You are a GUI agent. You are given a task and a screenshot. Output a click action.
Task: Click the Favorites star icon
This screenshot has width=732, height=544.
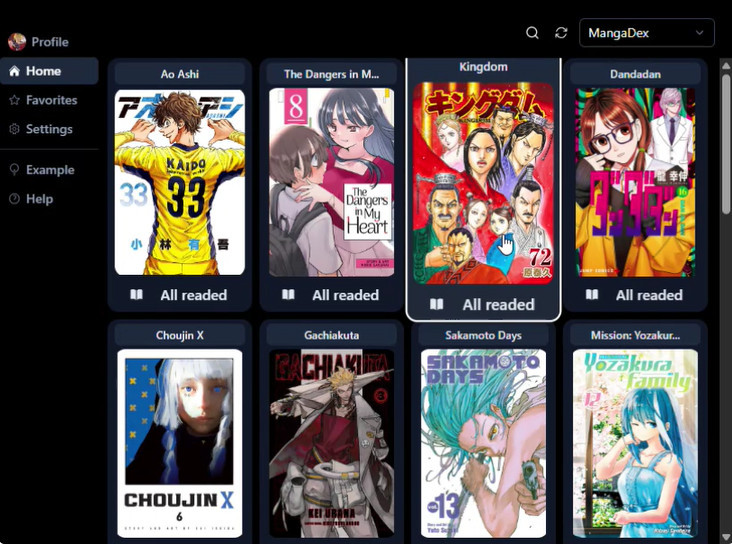click(x=14, y=100)
